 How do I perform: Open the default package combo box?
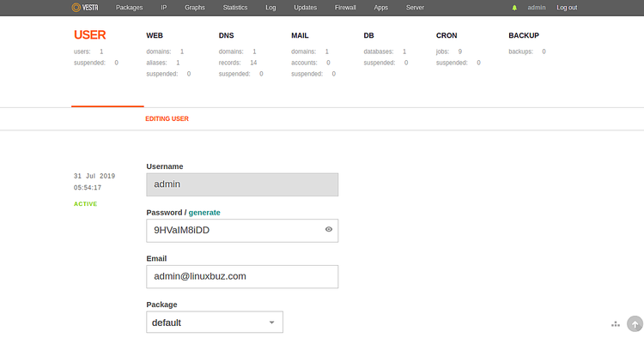pos(215,322)
